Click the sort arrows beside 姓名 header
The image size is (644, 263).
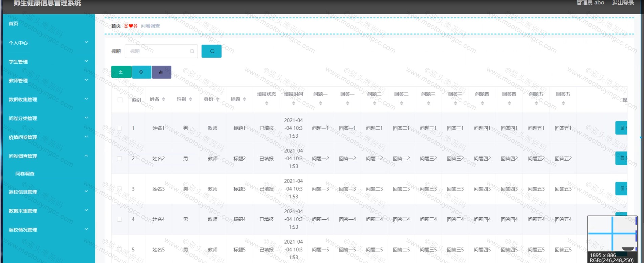[164, 99]
